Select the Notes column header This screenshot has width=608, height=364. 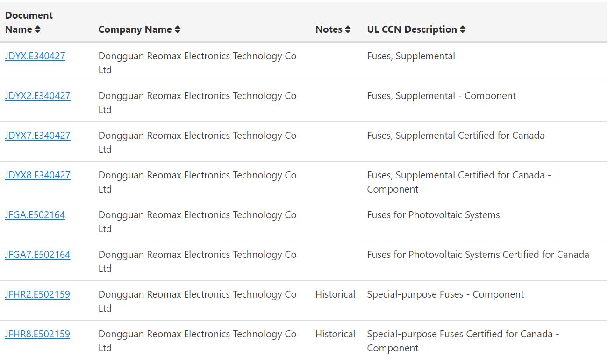329,29
